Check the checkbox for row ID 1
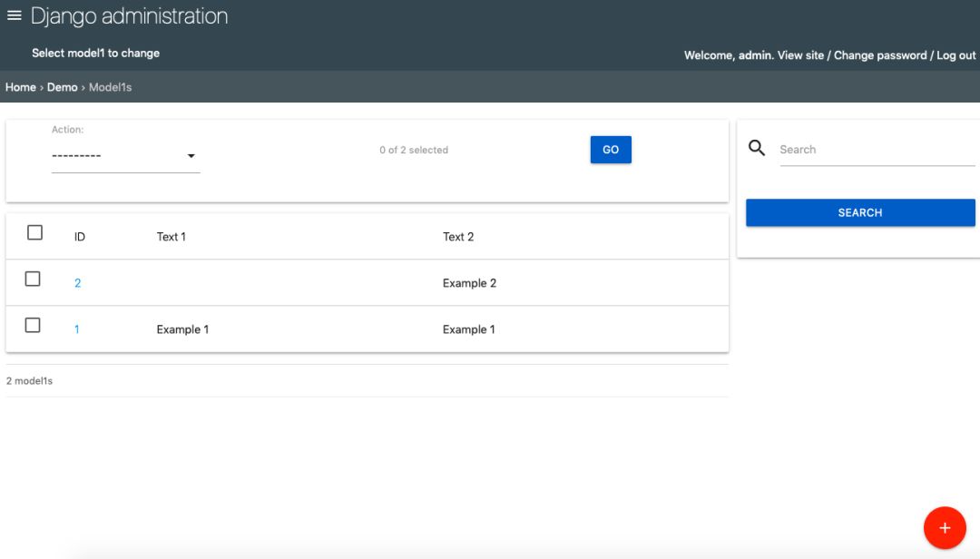Screen dimensions: 980x559 tap(33, 325)
